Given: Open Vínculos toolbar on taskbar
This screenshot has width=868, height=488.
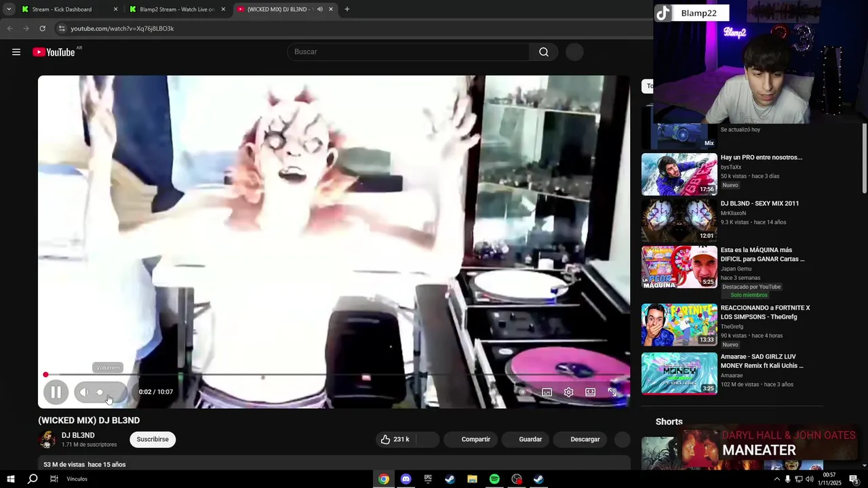Looking at the screenshot, I should (x=77, y=479).
